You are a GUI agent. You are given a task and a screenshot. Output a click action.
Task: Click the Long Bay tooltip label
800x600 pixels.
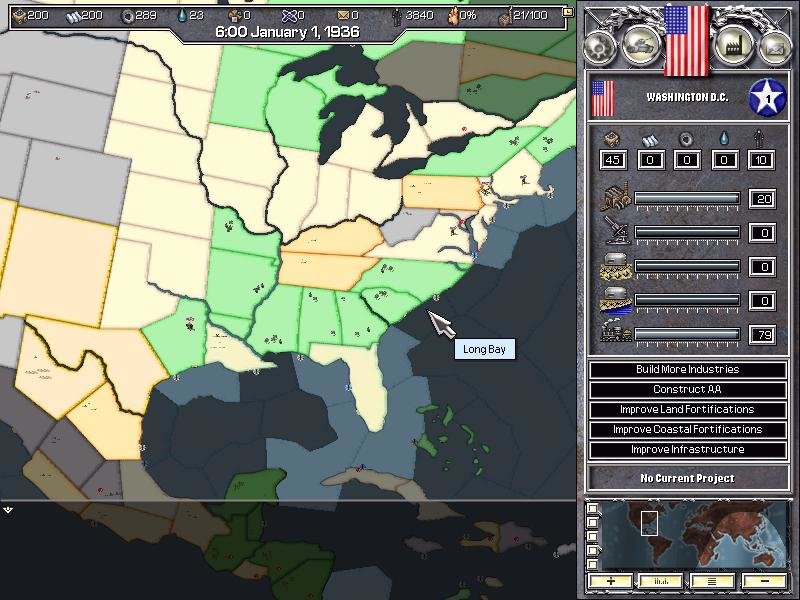point(484,349)
